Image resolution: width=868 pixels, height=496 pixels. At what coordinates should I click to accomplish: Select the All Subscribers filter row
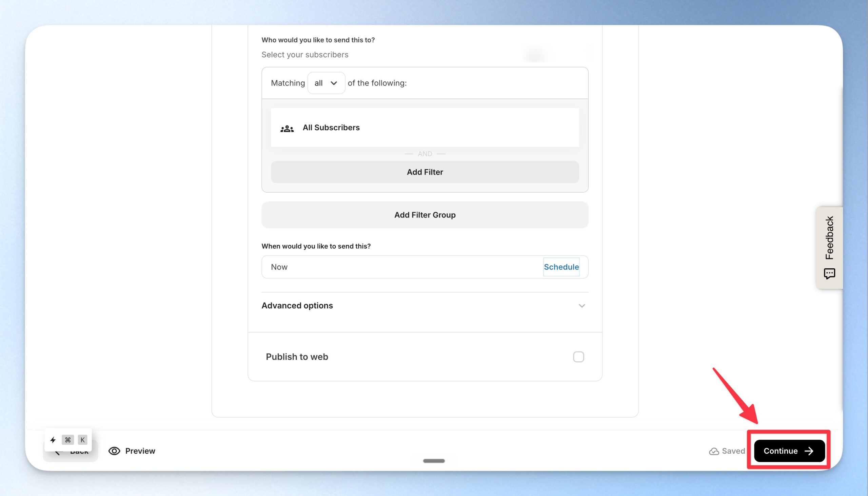425,128
